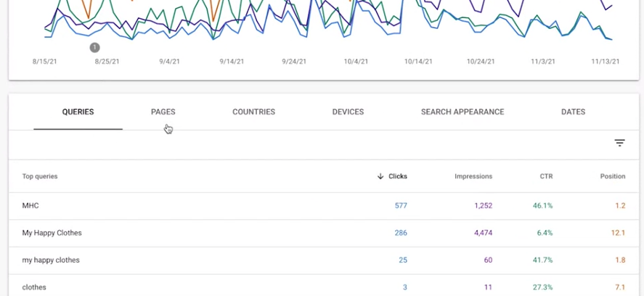
Task: Click the 9/14/21 date label on chart axis
Action: point(232,62)
